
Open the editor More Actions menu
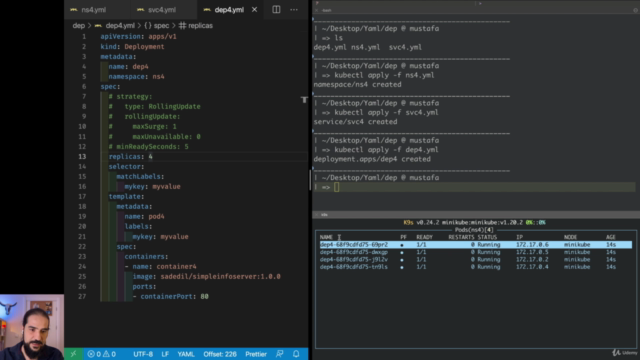pyautogui.click(x=294, y=9)
